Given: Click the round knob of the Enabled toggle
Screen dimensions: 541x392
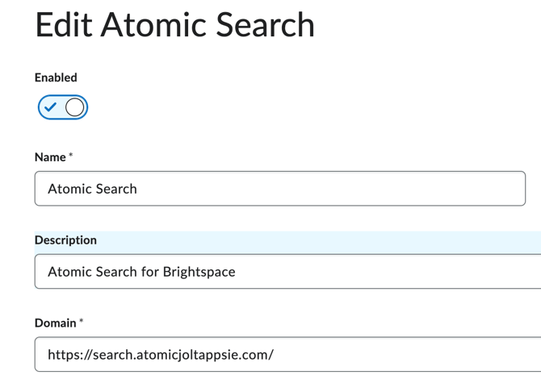Looking at the screenshot, I should click(x=74, y=107).
